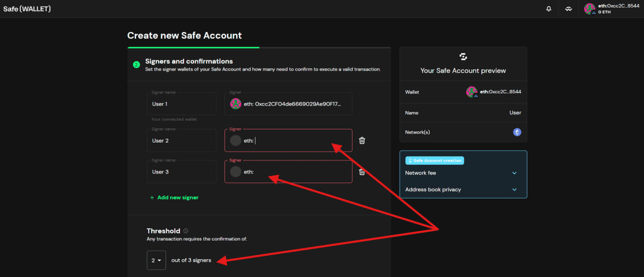Open the WalletConnect icon in header
644x277 pixels.
[x=568, y=9]
